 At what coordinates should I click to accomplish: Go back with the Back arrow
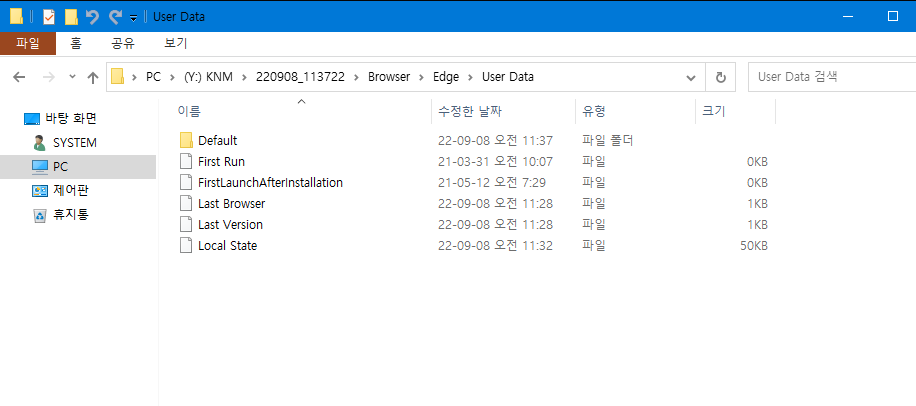[19, 77]
